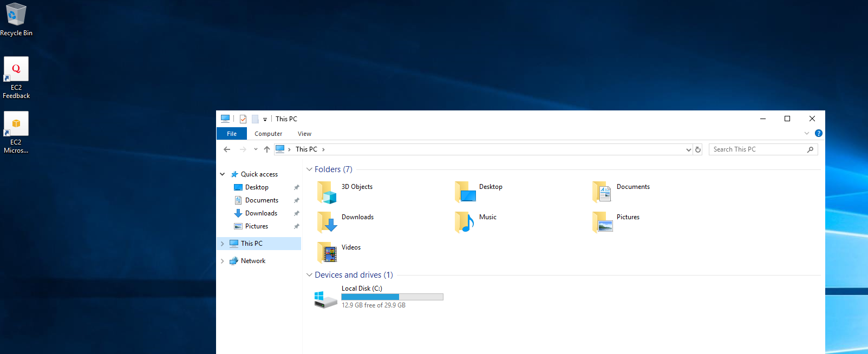868x354 pixels.
Task: Maximize the This PC window
Action: tap(787, 119)
